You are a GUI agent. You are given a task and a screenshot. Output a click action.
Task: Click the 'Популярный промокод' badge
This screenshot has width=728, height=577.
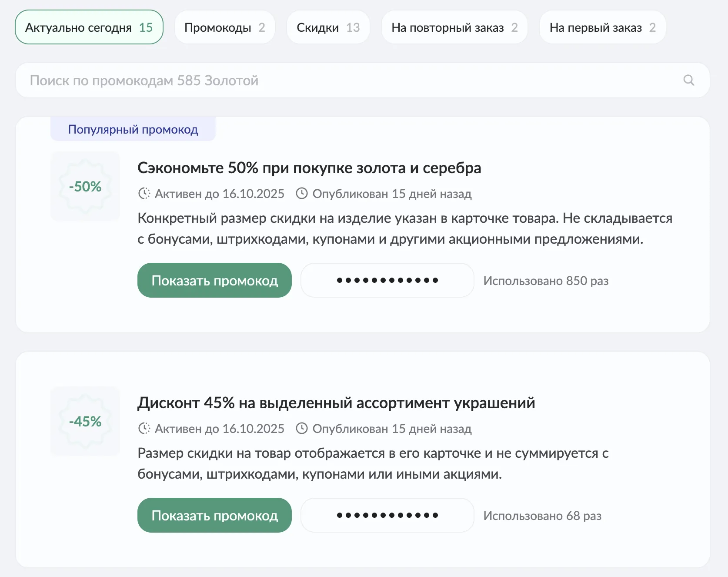click(x=133, y=129)
